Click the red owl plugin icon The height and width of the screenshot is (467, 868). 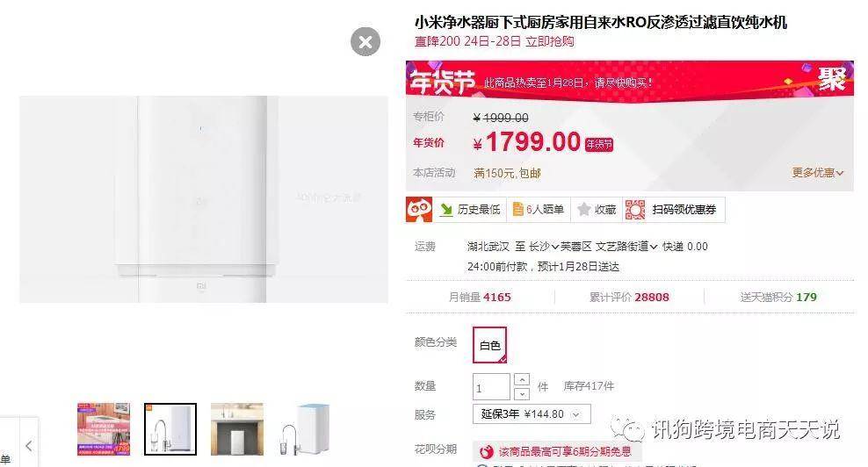pyautogui.click(x=419, y=210)
